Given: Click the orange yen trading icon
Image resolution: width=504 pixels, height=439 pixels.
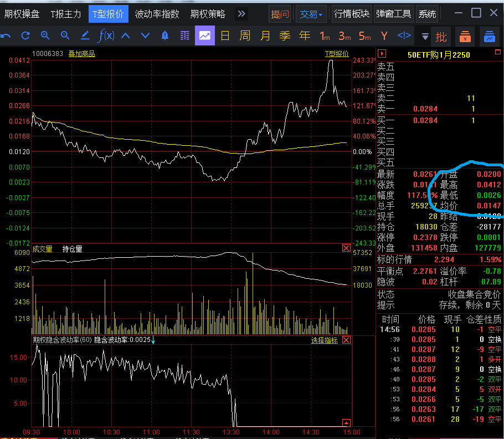Looking at the screenshot, I should [465, 37].
